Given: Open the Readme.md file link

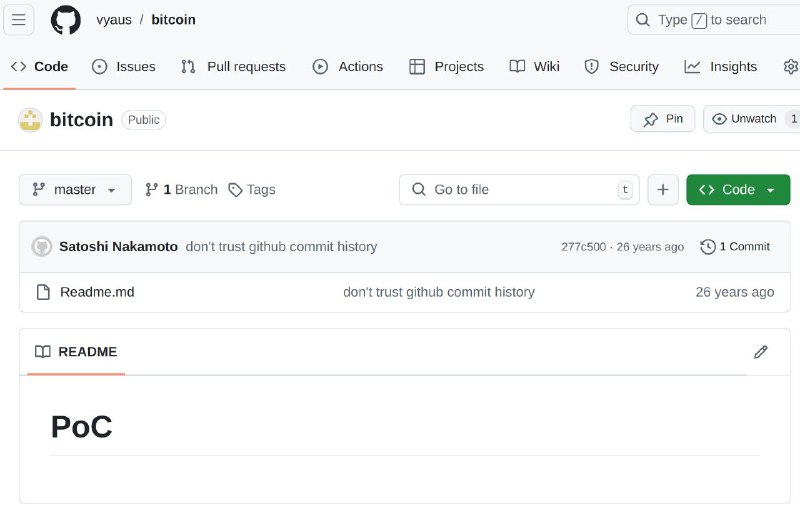Looking at the screenshot, I should (x=97, y=292).
